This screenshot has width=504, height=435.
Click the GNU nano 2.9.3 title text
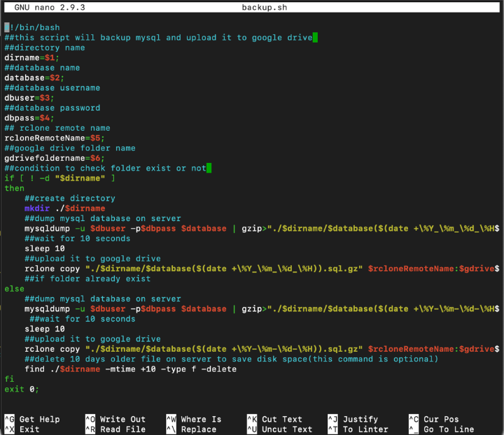[50, 8]
